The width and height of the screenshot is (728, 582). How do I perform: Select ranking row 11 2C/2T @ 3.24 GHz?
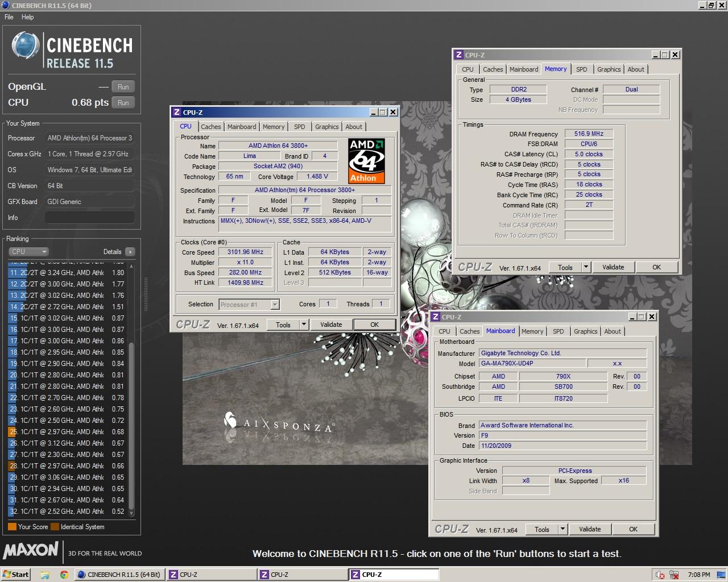coord(67,273)
